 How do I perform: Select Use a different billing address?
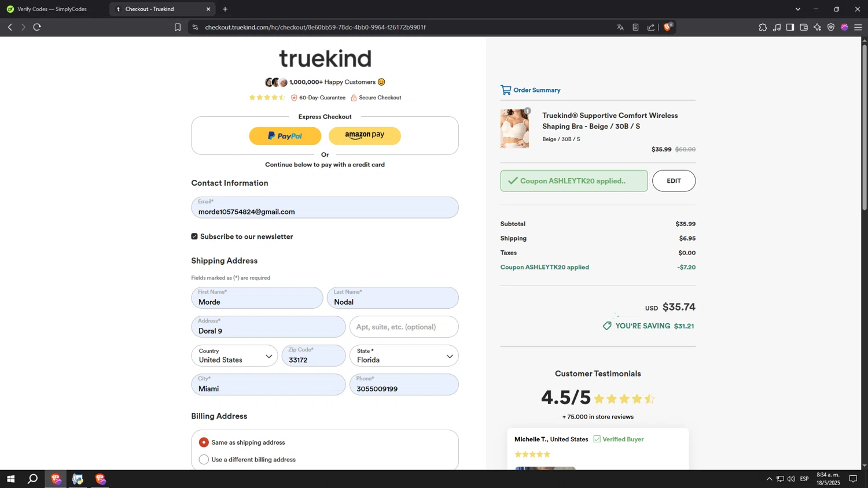tap(204, 460)
